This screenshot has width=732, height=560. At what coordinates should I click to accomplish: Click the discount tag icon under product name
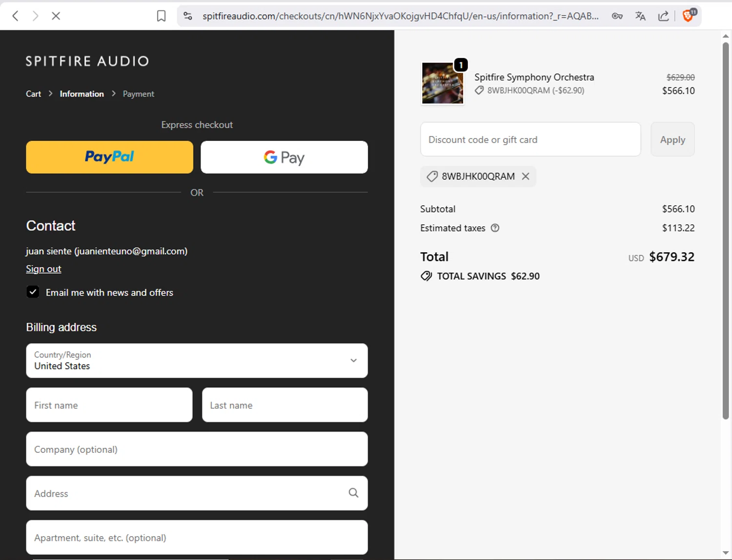point(479,90)
